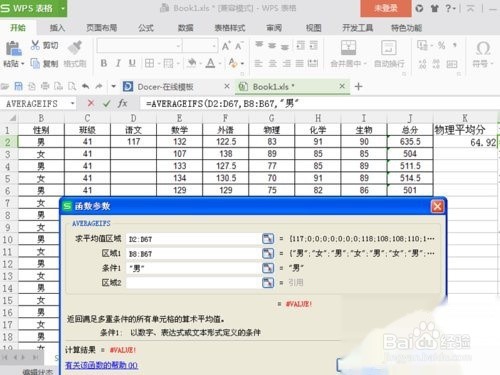500x375 pixels.
Task: Open the name box dropdown arrow
Action: (x=72, y=103)
